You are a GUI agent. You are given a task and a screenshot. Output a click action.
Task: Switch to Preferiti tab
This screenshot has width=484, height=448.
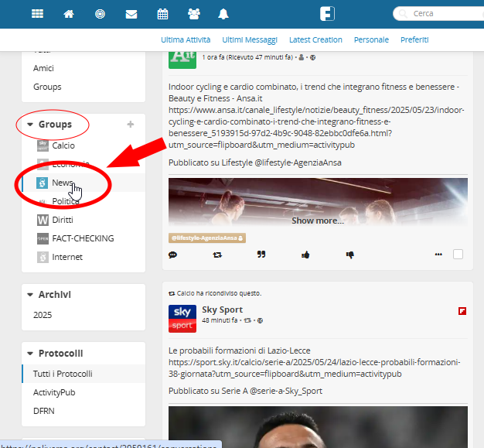414,40
